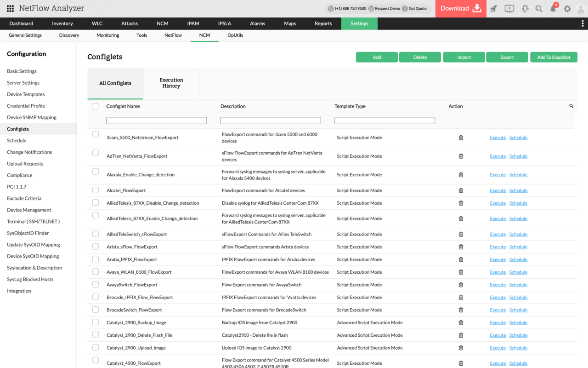Open the vertical three-dot menu
This screenshot has width=588, height=368.
(x=583, y=23)
